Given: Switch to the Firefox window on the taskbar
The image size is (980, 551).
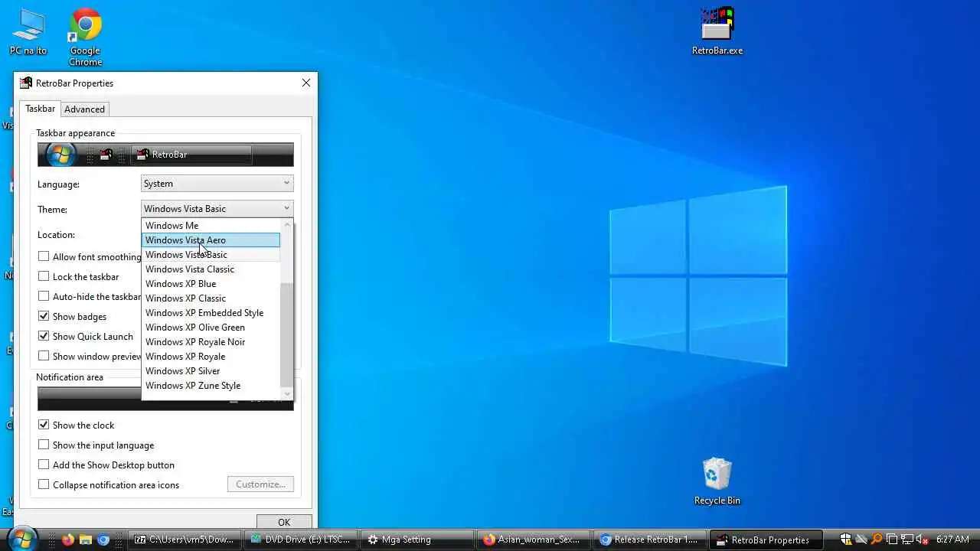Looking at the screenshot, I should coord(534,540).
